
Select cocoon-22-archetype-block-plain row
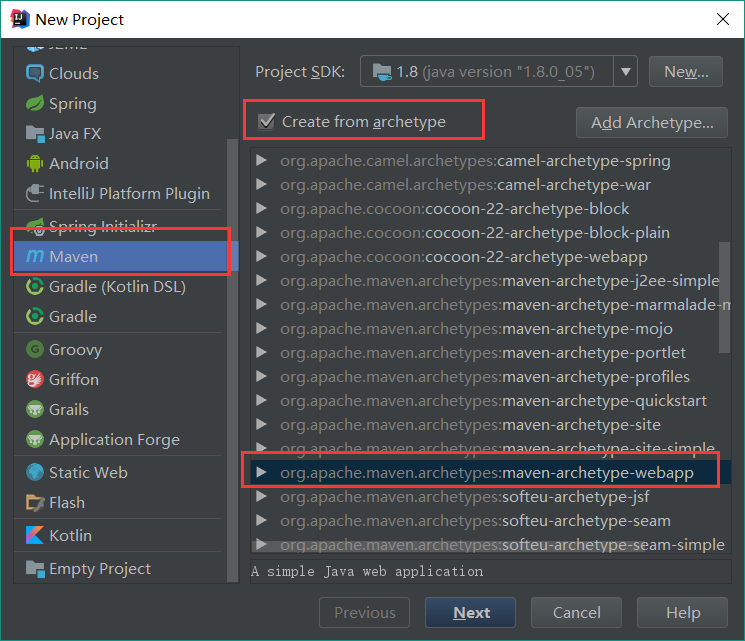pyautogui.click(x=490, y=232)
